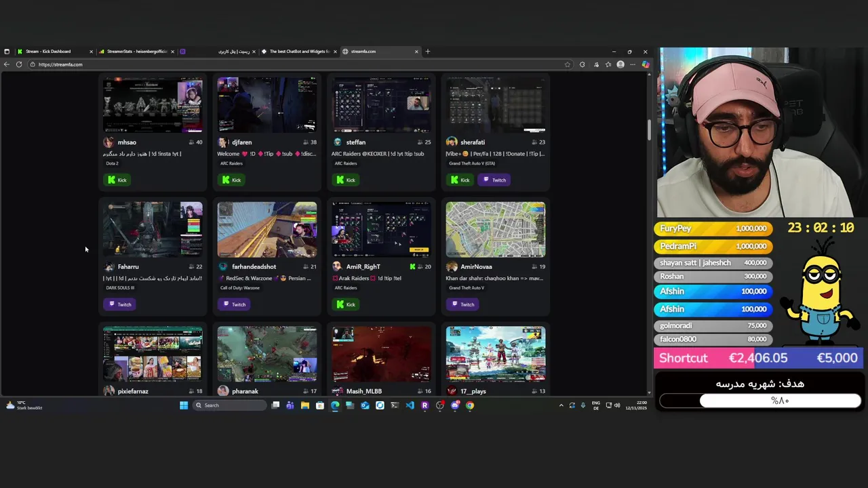Image resolution: width=868 pixels, height=488 pixels.
Task: Open Microsoft Edge from taskbar
Action: [x=335, y=405]
